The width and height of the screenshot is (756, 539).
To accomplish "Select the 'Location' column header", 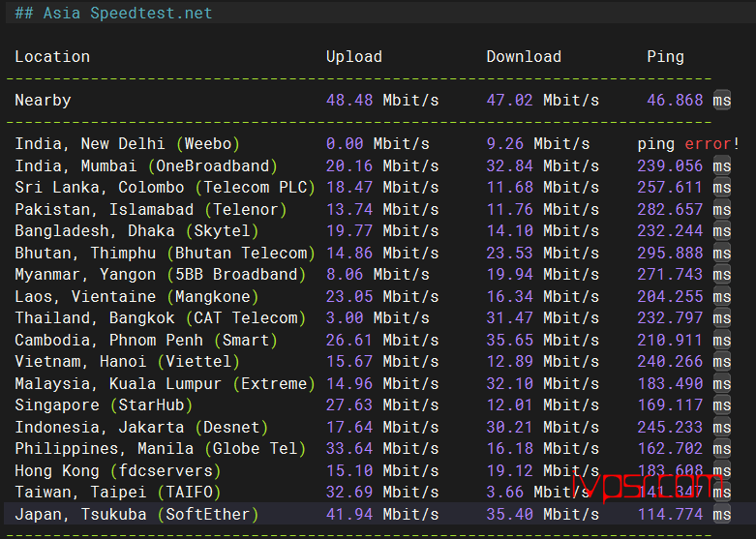I will 52,57.
